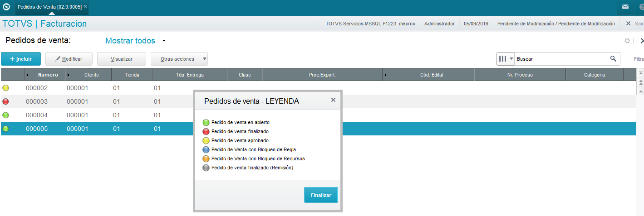Click the green status circle of order 000005
Screen dimensions: 644x216
5,129
